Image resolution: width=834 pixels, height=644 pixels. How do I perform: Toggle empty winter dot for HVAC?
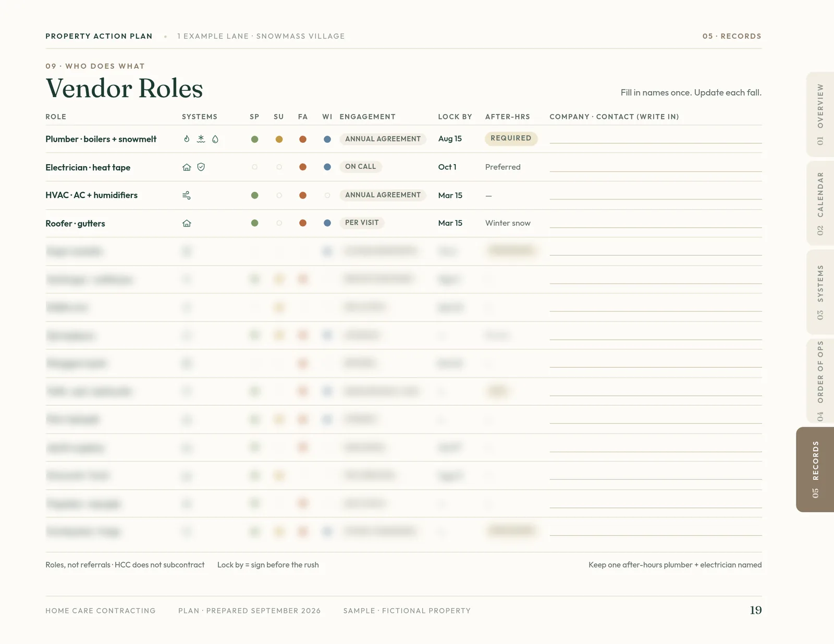(327, 195)
